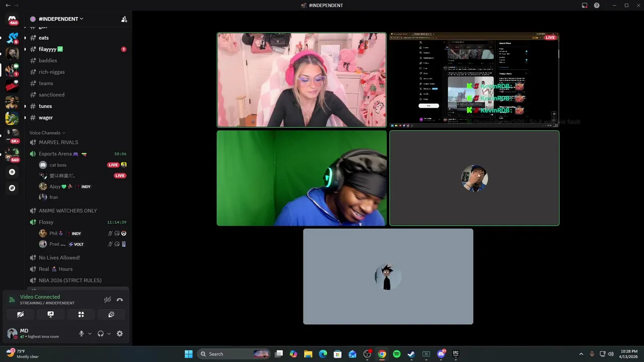Open the Soundboard button

point(111,314)
